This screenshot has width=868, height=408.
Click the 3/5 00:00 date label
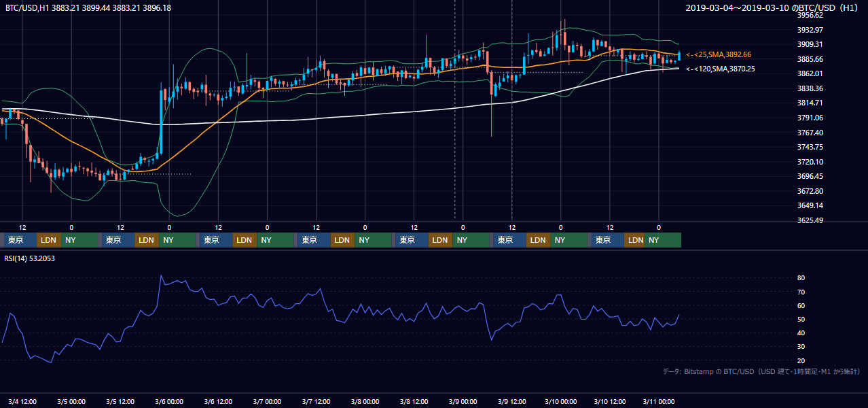(71, 401)
